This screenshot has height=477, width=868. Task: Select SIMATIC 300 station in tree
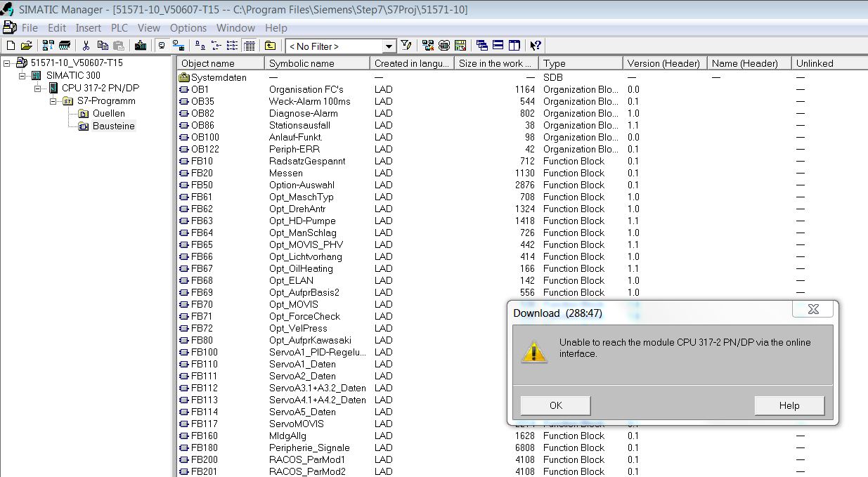(66, 75)
